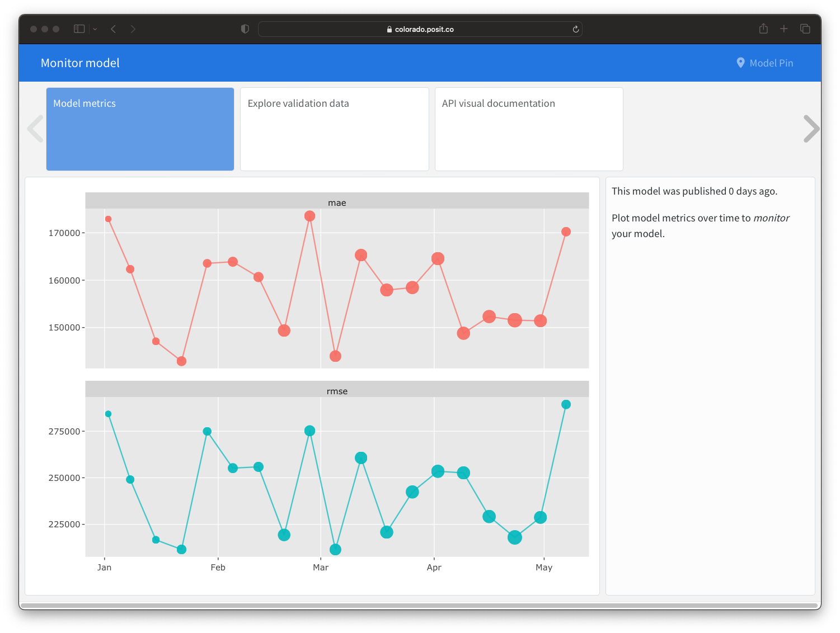Reload the page with the refresh icon
The width and height of the screenshot is (840, 633).
tap(575, 29)
